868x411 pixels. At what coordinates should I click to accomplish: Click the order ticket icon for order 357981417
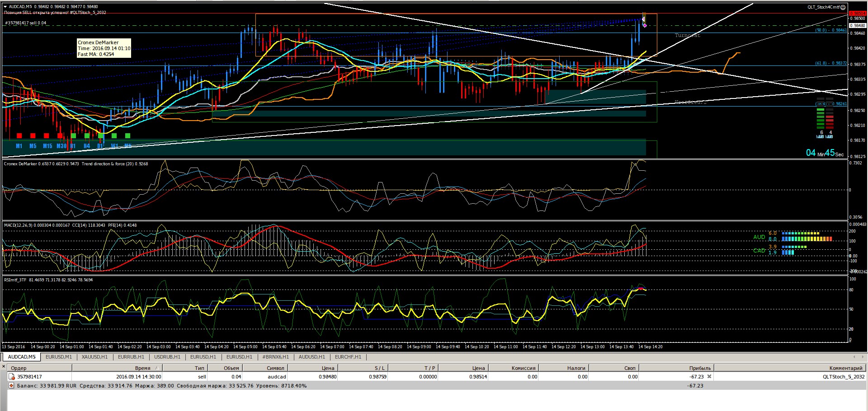(12, 377)
